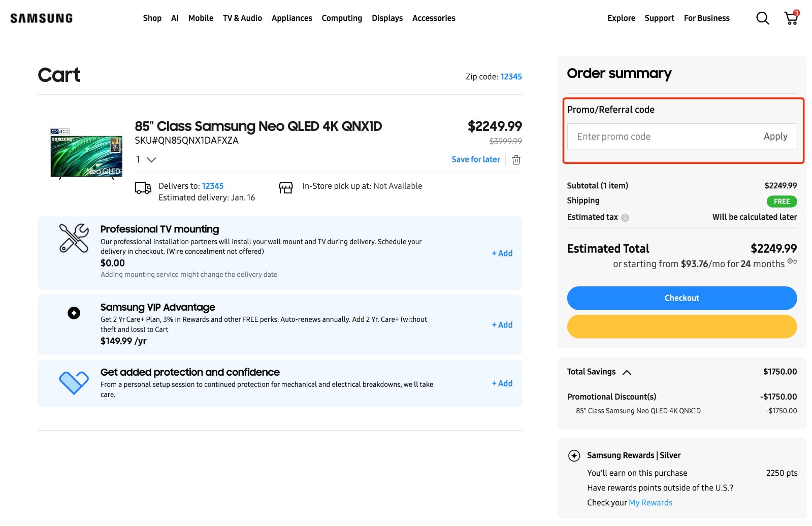Open the My Rewards link

(650, 503)
